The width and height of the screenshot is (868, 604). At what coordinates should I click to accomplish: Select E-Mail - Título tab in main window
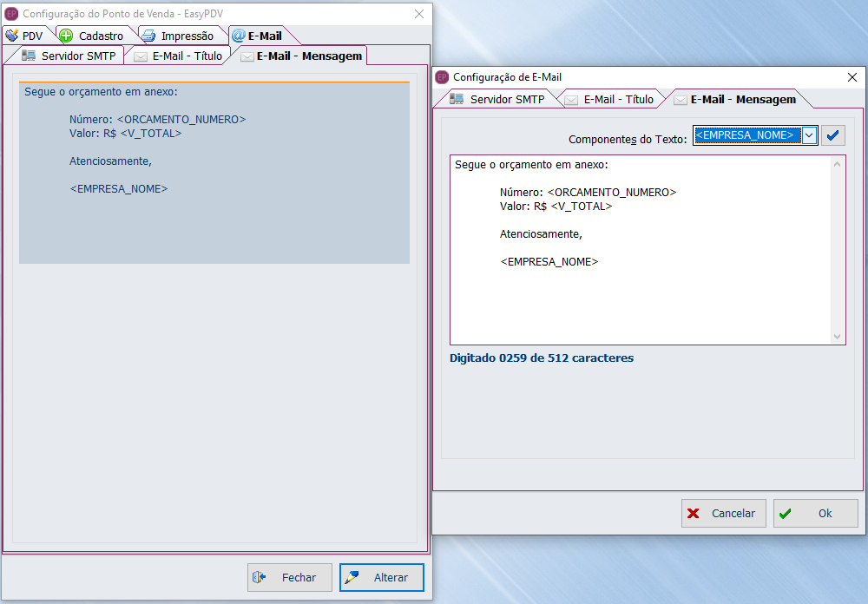click(x=179, y=56)
